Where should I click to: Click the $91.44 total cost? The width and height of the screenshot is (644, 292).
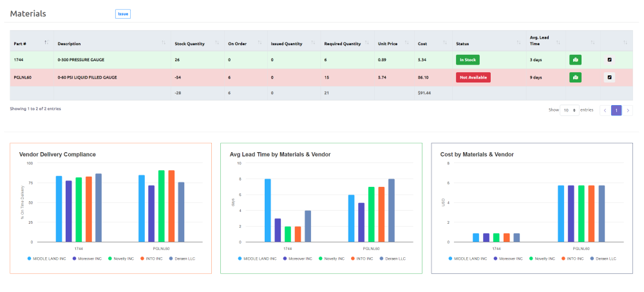(x=424, y=93)
